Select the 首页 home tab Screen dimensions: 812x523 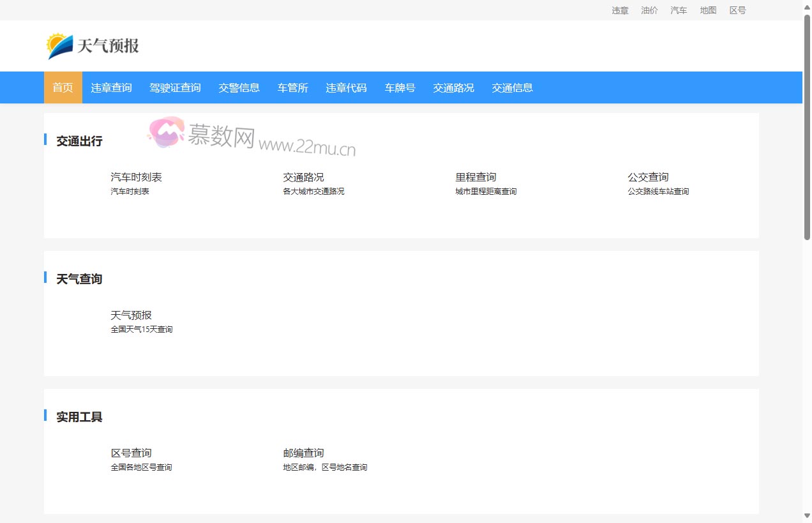coord(63,87)
